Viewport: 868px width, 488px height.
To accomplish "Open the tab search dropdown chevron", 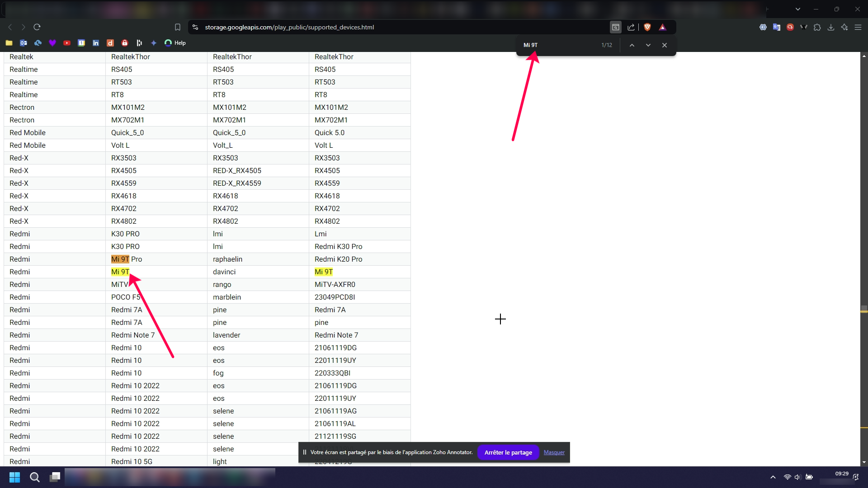I will (x=798, y=9).
